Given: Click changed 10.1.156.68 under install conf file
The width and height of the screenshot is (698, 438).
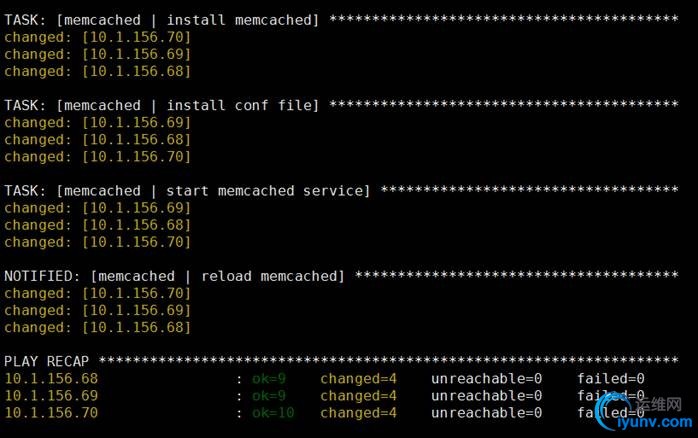Looking at the screenshot, I should coord(97,140).
